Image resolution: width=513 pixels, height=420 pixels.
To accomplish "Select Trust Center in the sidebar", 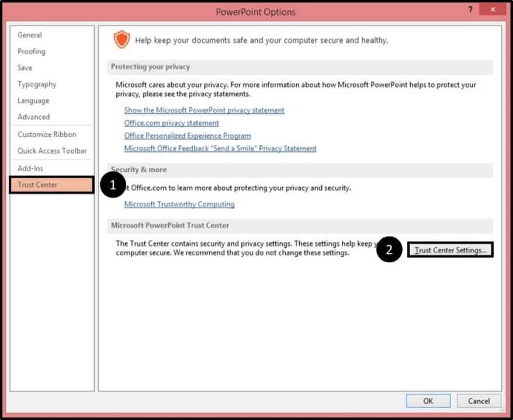I will pos(51,185).
